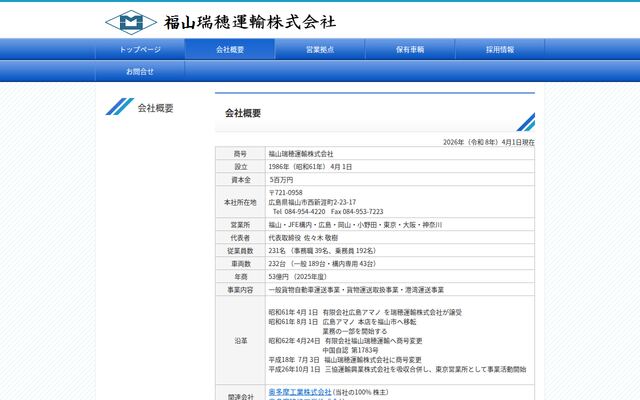Screen dimensions: 640x400
Task: Go to the 保有車輌 navigation item
Action: tap(410, 49)
